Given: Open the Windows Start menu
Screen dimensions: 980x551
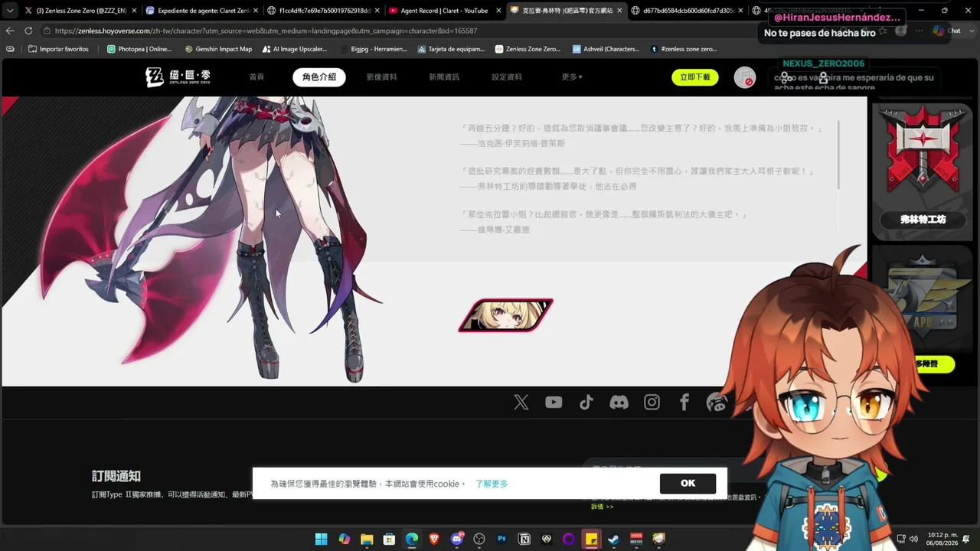Looking at the screenshot, I should [321, 539].
